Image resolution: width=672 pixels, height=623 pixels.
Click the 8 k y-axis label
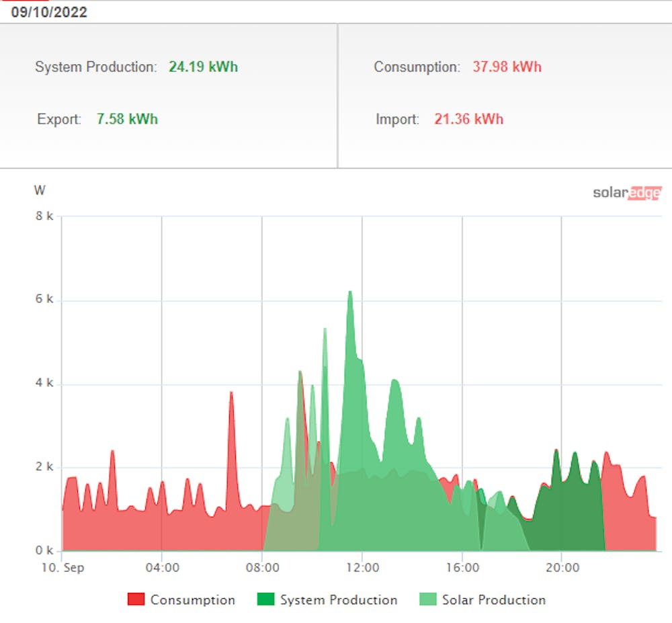tap(44, 216)
